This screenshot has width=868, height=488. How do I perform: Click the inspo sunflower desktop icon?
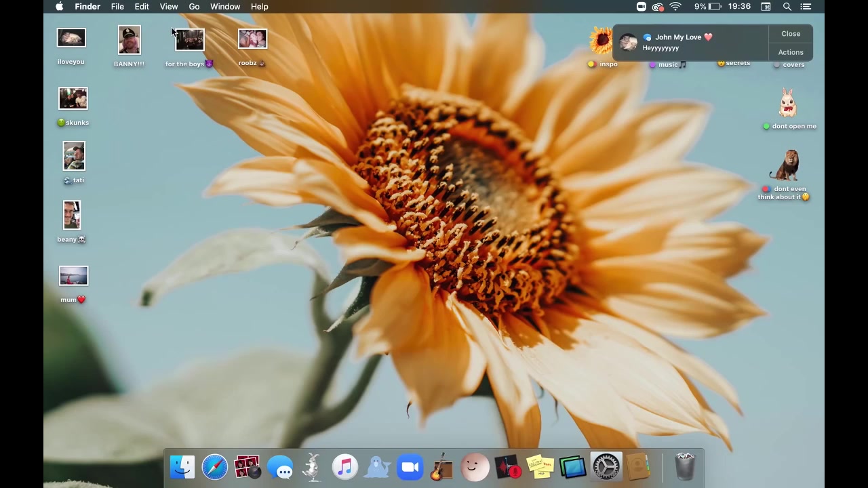click(601, 41)
